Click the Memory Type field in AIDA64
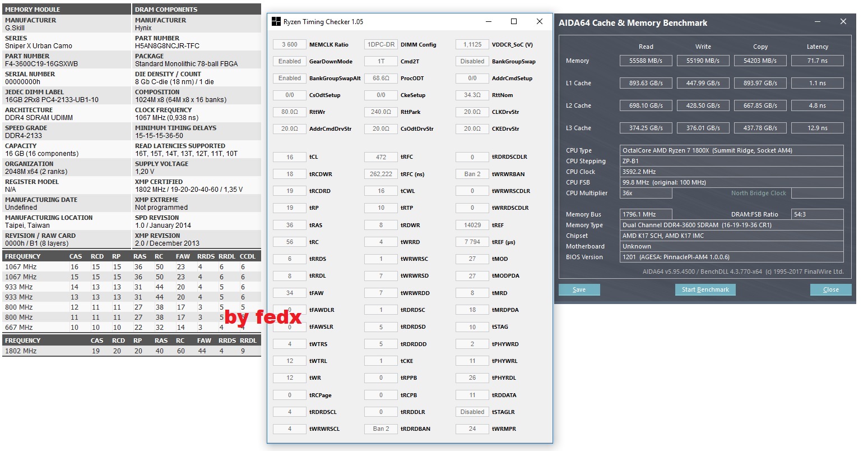868x451 pixels. [732, 225]
